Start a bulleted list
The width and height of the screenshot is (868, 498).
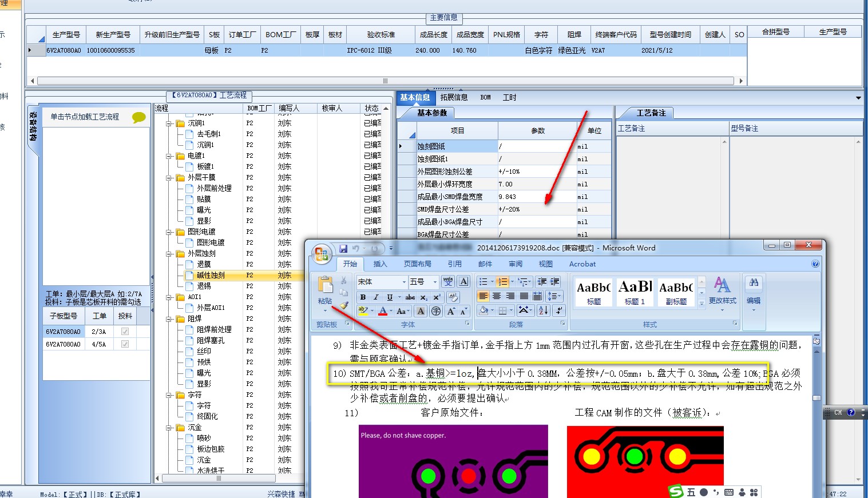483,281
